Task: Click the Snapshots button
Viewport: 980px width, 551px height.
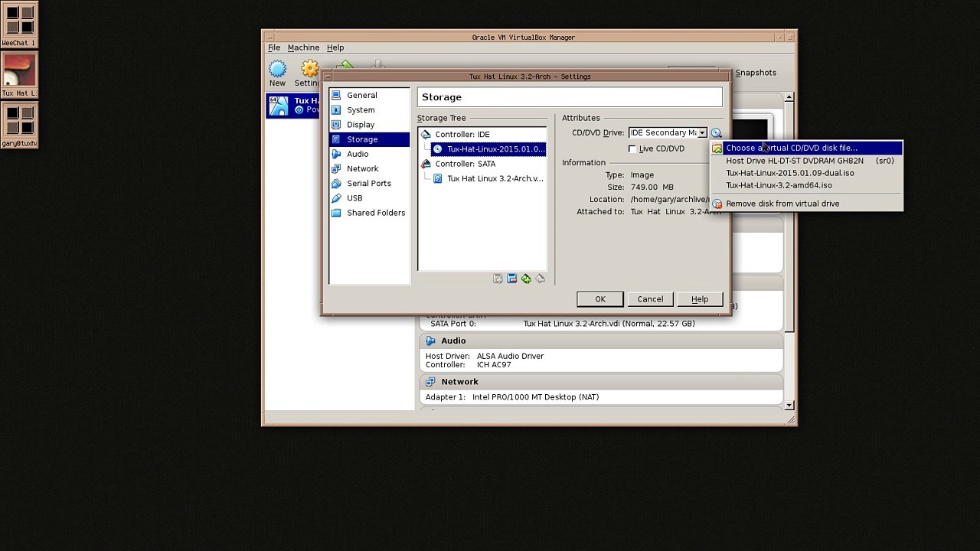Action: tap(756, 73)
